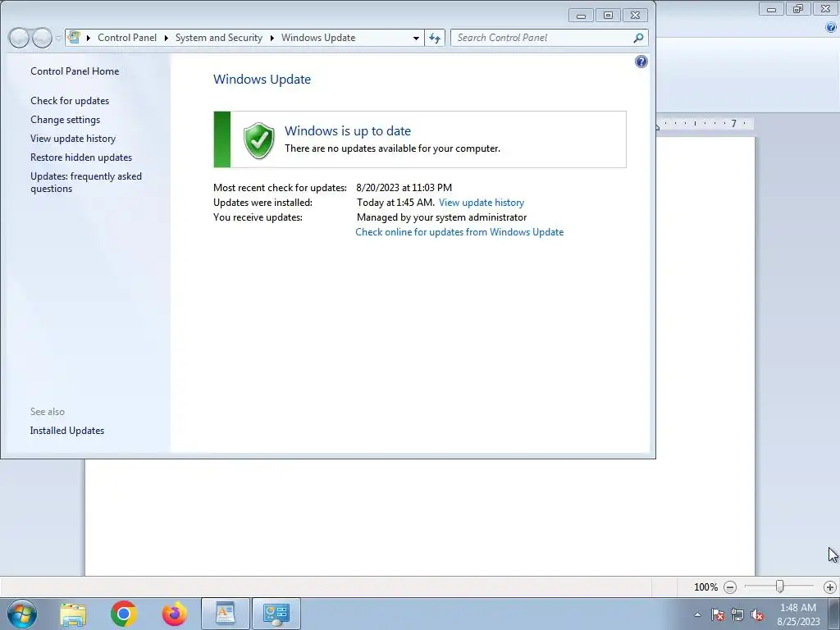
Task: Click the text Windows is up to date
Action: click(x=348, y=130)
